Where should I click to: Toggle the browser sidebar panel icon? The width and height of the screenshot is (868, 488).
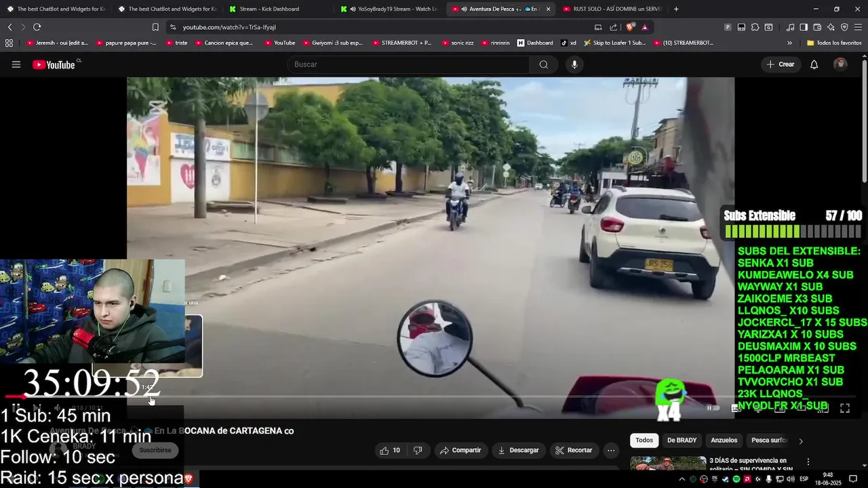(804, 27)
